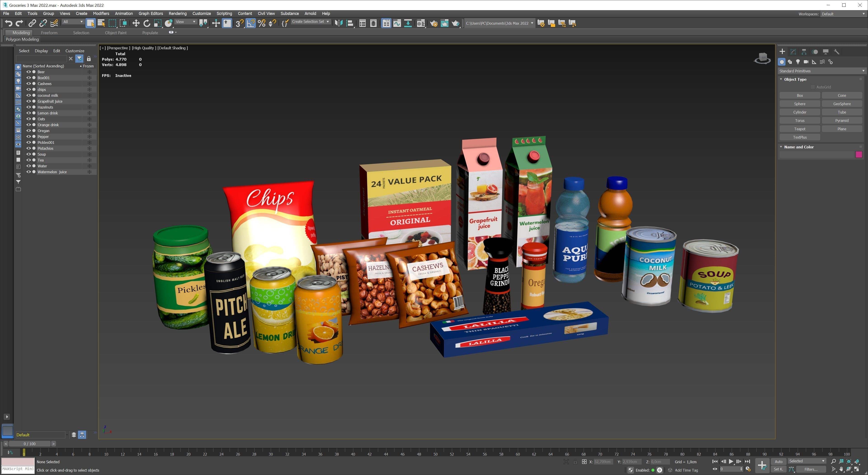Toggle the 3D Snaps icon

click(239, 23)
